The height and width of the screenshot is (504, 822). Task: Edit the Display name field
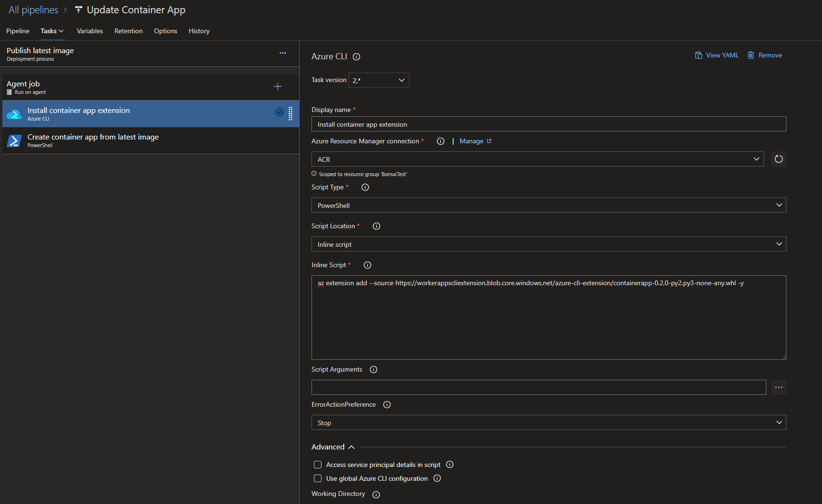tap(549, 124)
